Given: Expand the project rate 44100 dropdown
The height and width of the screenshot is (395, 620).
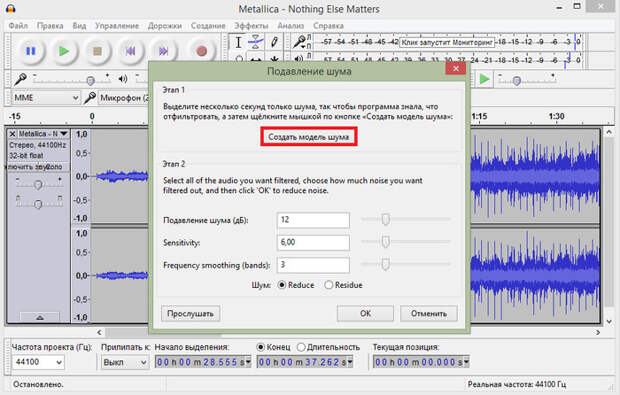Looking at the screenshot, I should click(x=38, y=362).
